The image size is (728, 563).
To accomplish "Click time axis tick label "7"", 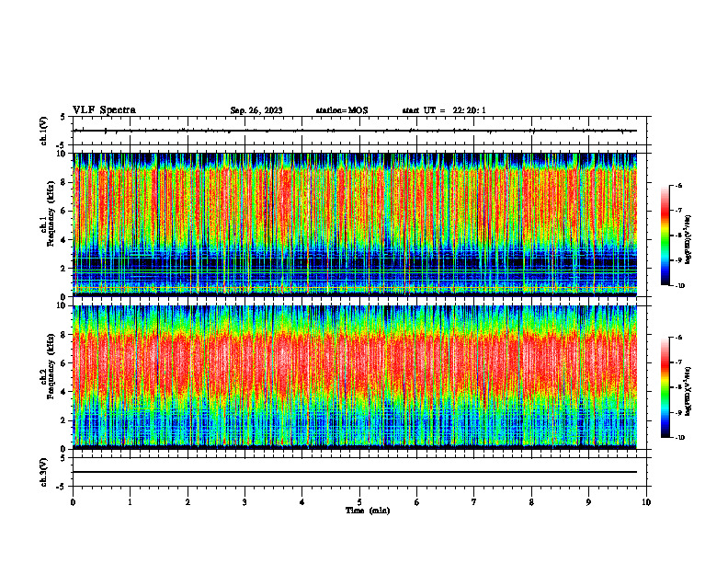I will [x=474, y=502].
